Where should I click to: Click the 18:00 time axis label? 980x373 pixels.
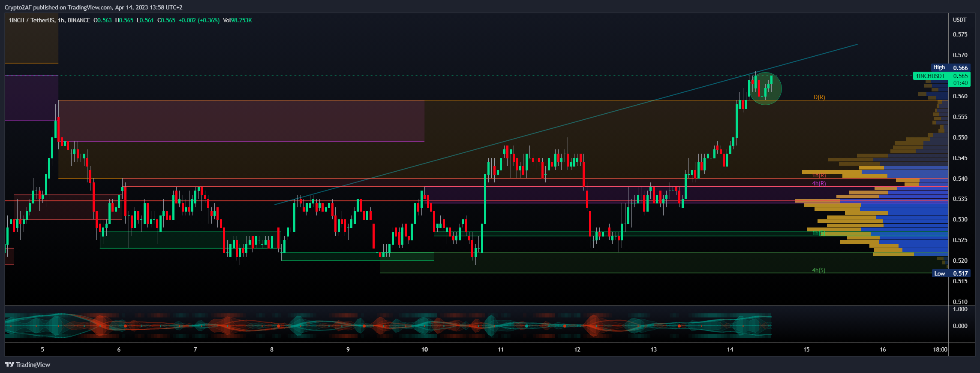pyautogui.click(x=940, y=349)
